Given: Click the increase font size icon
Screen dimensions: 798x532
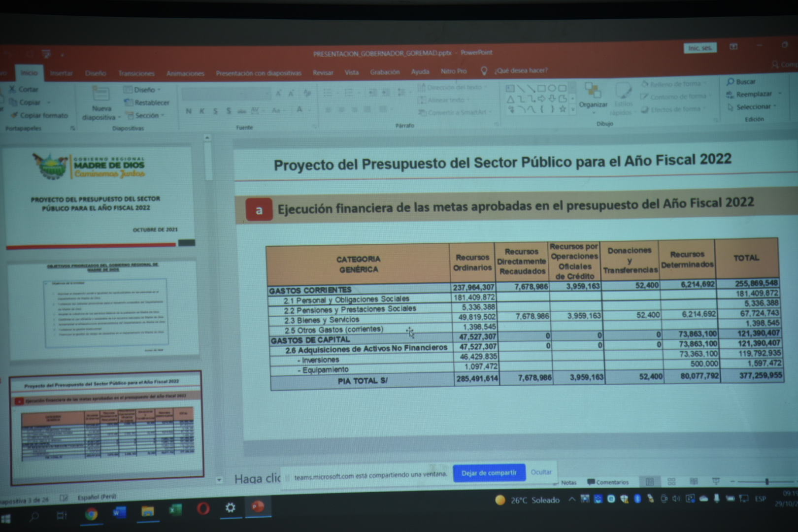Looking at the screenshot, I should click(x=278, y=93).
